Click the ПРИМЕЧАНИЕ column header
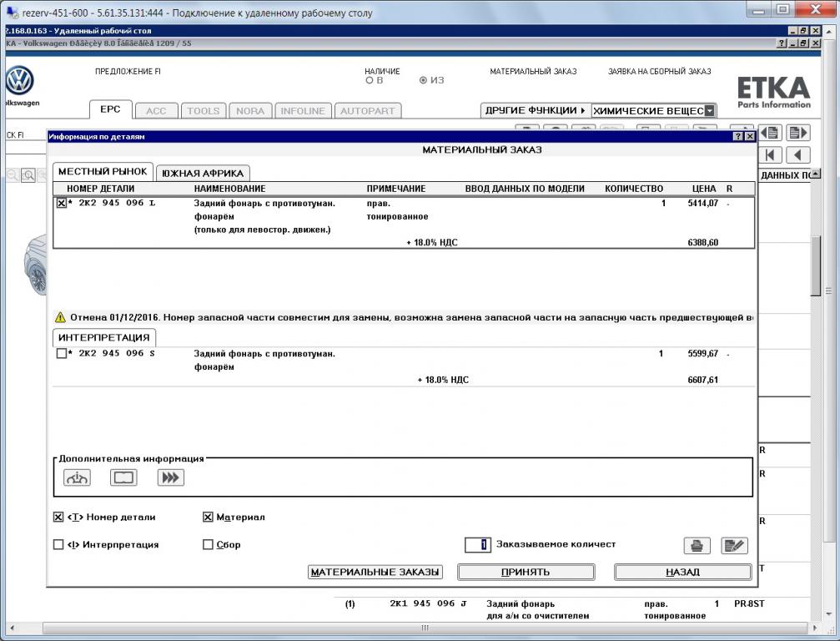Viewport: 840px width, 641px height. click(x=396, y=189)
